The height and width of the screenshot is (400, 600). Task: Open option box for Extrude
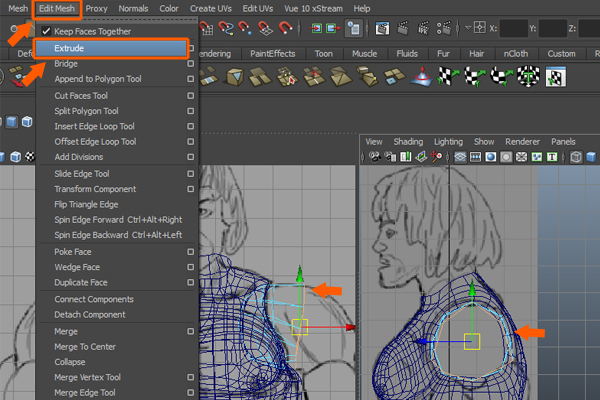tap(190, 47)
